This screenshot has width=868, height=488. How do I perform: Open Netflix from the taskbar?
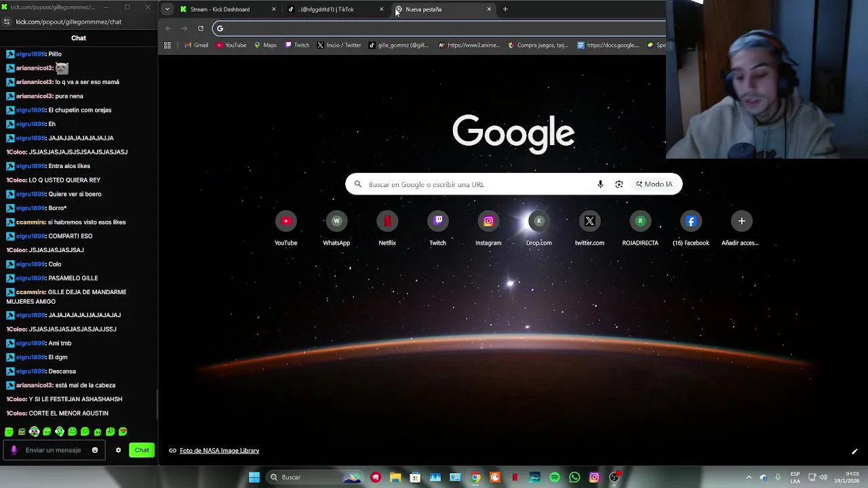point(515,477)
